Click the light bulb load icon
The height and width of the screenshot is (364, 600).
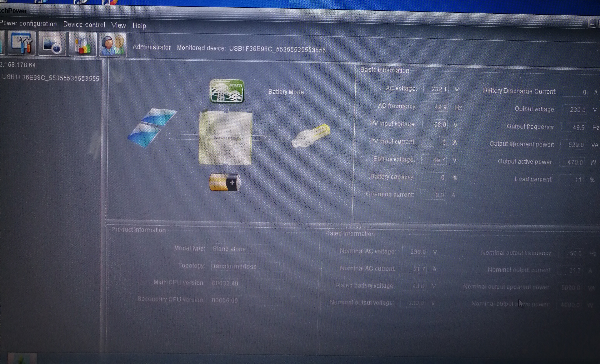tap(311, 136)
